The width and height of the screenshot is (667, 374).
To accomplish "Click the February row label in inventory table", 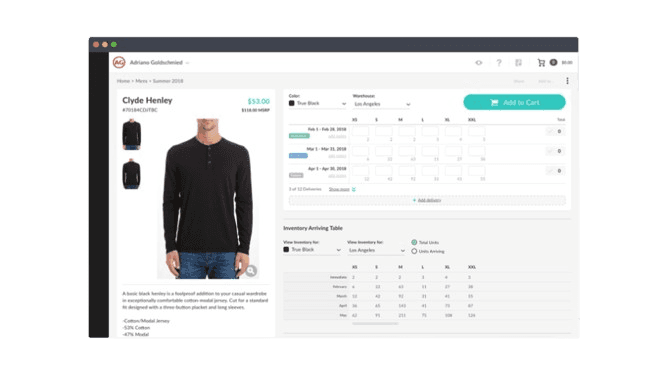I will [339, 287].
